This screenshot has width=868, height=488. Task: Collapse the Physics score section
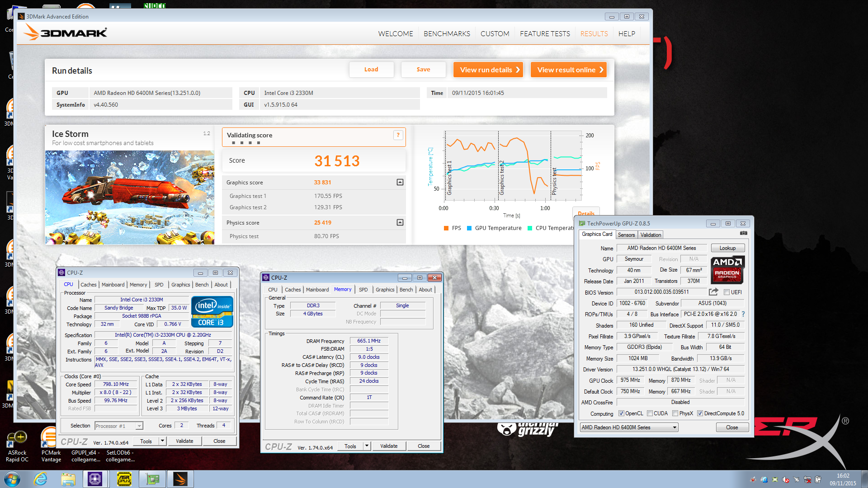tap(400, 222)
